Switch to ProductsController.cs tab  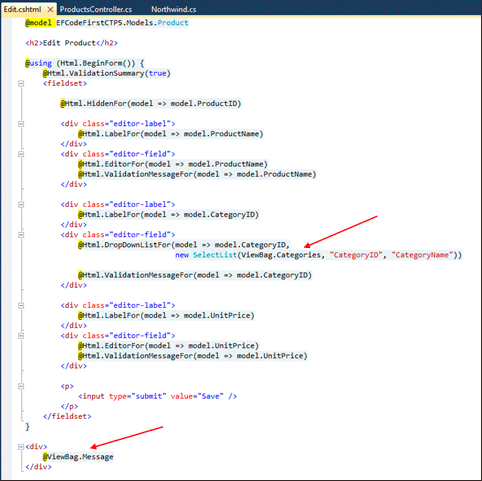pyautogui.click(x=96, y=9)
